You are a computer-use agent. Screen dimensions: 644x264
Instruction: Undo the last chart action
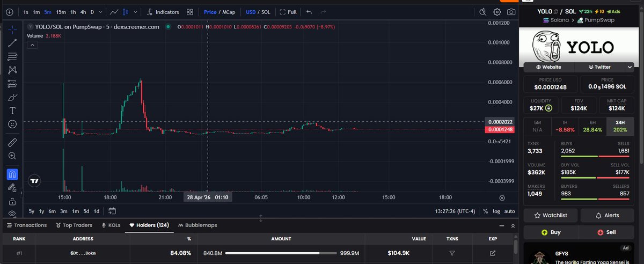(x=309, y=12)
